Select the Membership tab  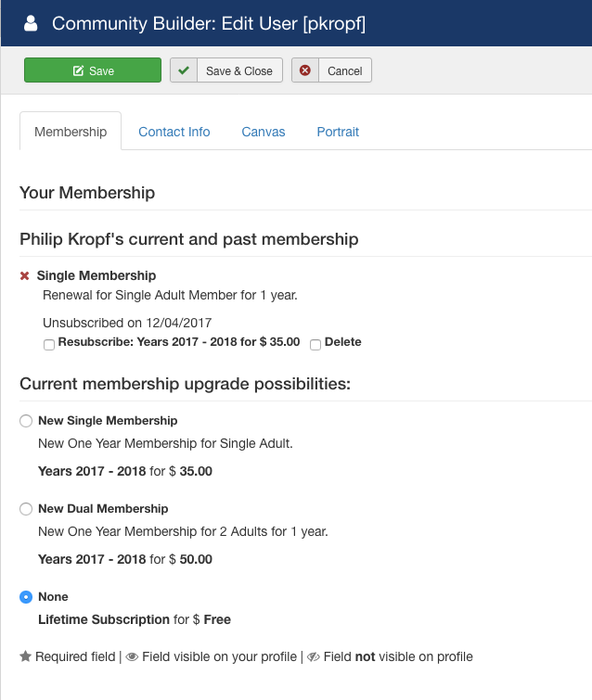point(71,132)
